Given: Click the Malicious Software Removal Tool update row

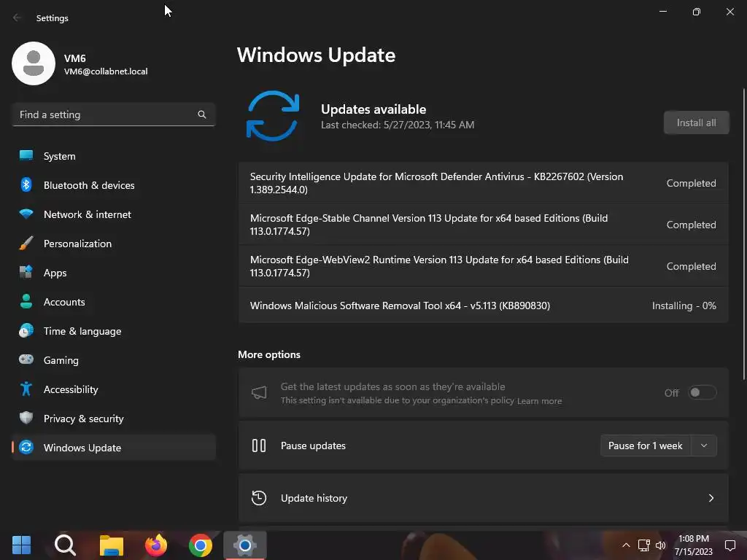Looking at the screenshot, I should pos(484,306).
